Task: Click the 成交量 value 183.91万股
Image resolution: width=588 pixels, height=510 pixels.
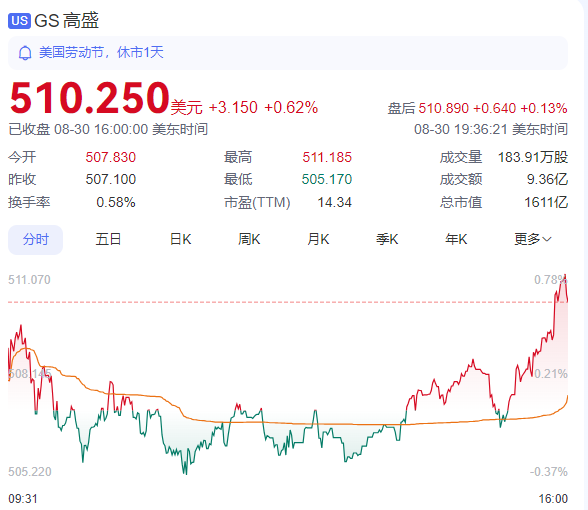Action: [533, 157]
